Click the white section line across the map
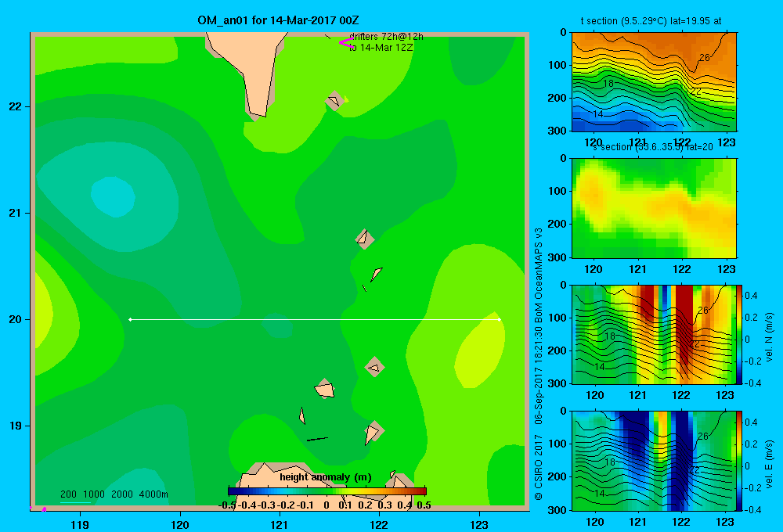 tap(315, 319)
